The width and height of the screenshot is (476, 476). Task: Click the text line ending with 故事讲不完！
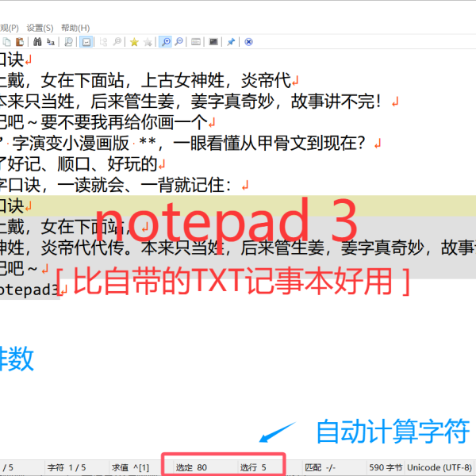coord(198,101)
